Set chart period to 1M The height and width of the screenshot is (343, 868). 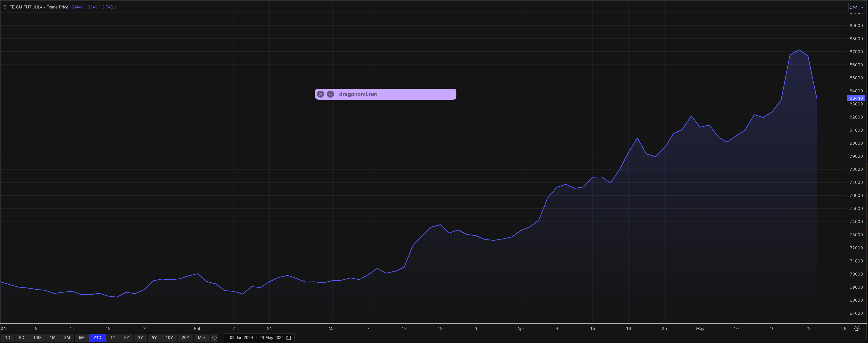coord(53,338)
